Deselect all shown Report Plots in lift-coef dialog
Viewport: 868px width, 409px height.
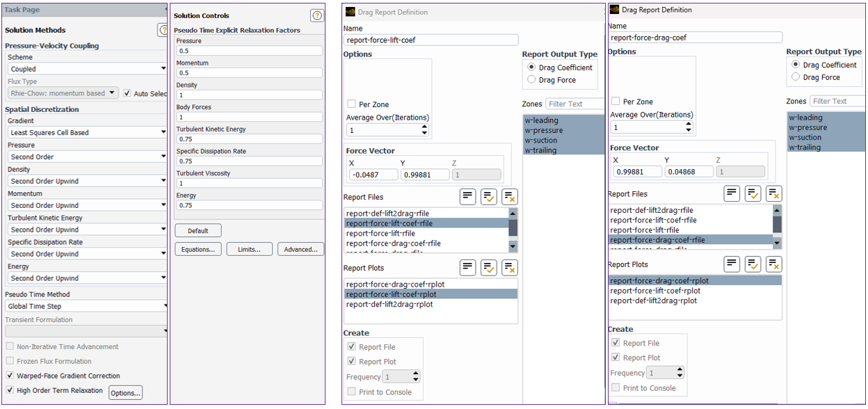pyautogui.click(x=510, y=268)
